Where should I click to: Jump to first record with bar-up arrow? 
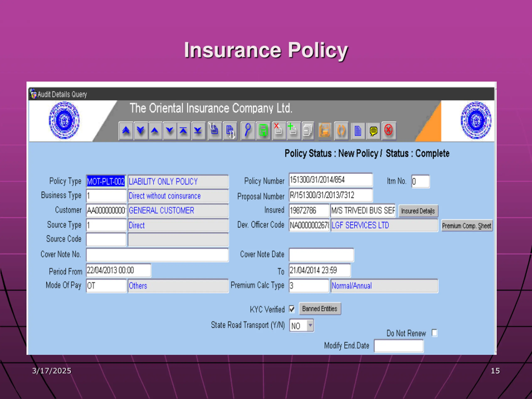tap(183, 131)
